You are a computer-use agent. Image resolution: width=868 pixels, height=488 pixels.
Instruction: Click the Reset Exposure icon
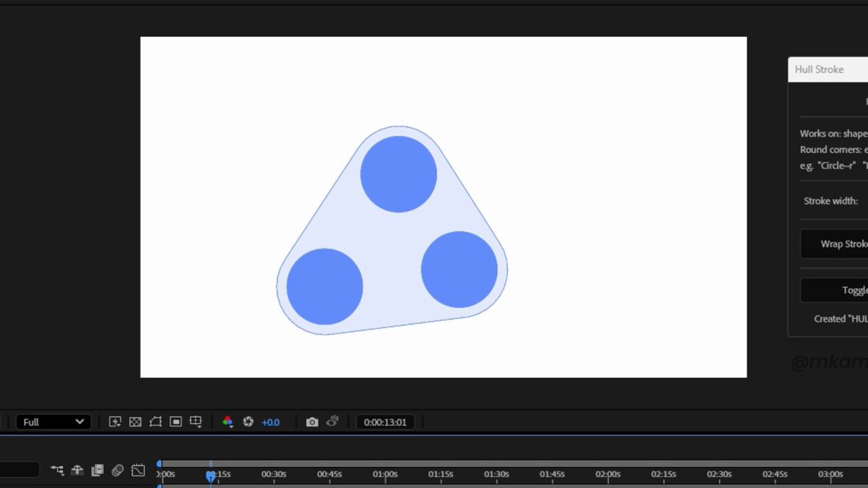tap(248, 421)
